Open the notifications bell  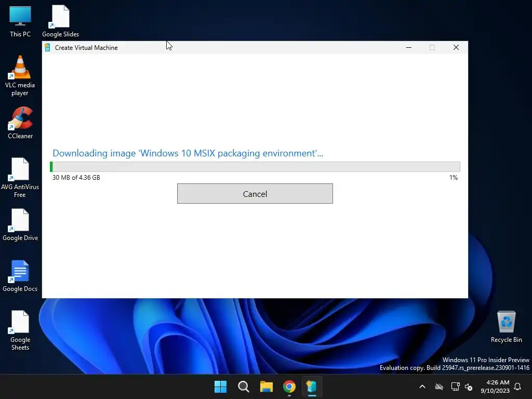click(518, 387)
